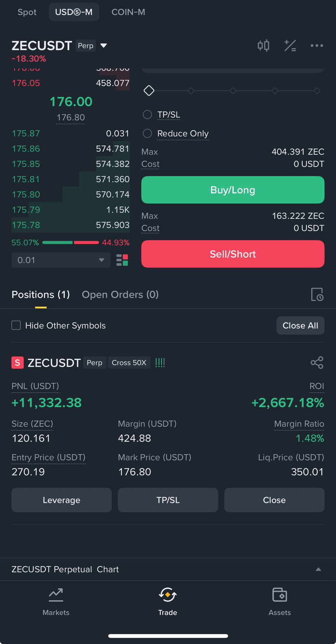Tap the Buy/Long button
The image size is (336, 644).
point(233,190)
